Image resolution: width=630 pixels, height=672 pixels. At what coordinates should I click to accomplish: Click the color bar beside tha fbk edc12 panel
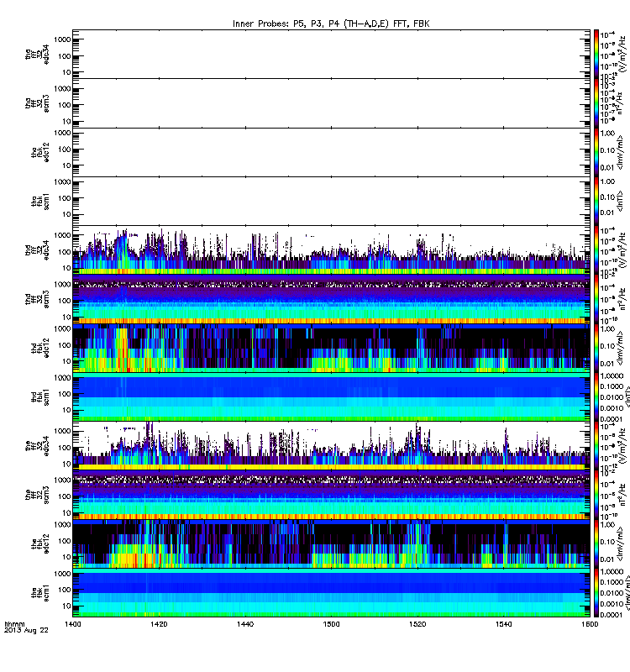pos(596,152)
